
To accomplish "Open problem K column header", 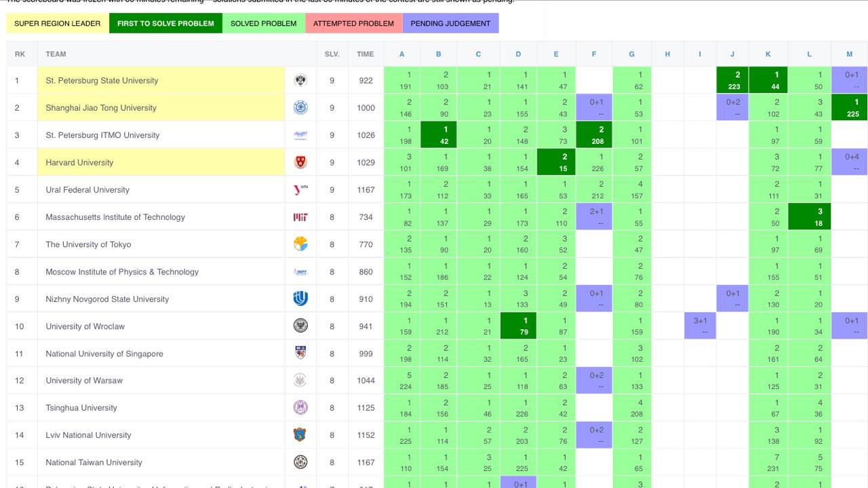I will (768, 54).
